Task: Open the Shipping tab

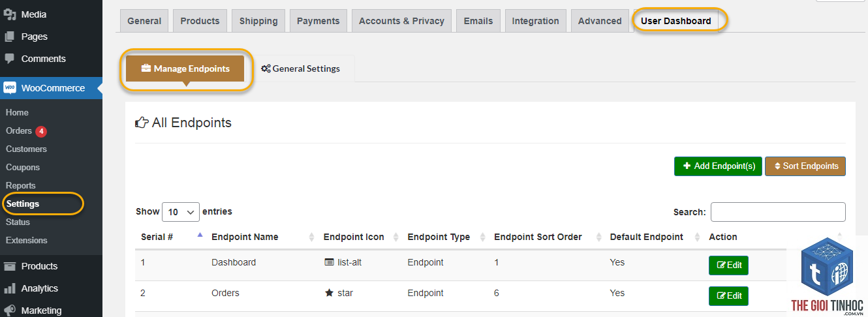Action: [258, 21]
